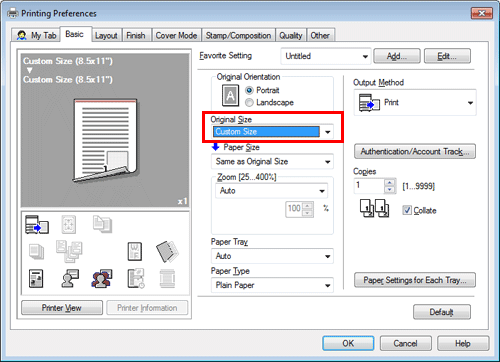
Task: Click the tilted gray booklet cover icon
Action: point(167,251)
